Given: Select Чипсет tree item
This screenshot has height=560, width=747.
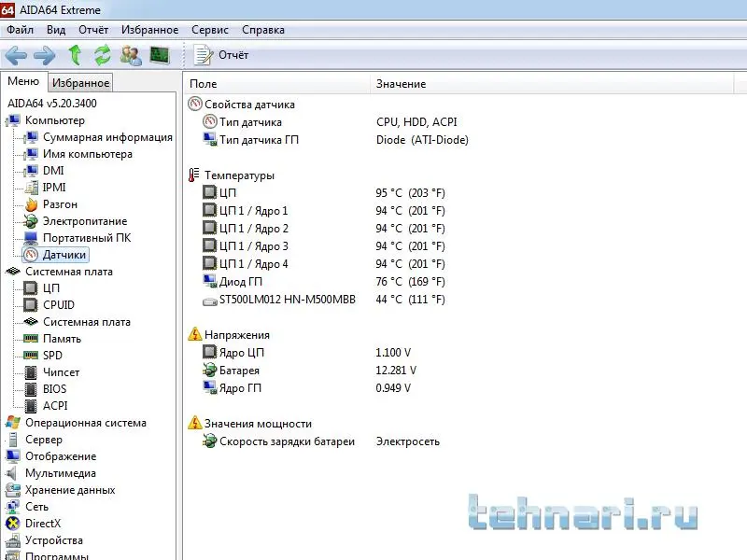Looking at the screenshot, I should tap(61, 372).
